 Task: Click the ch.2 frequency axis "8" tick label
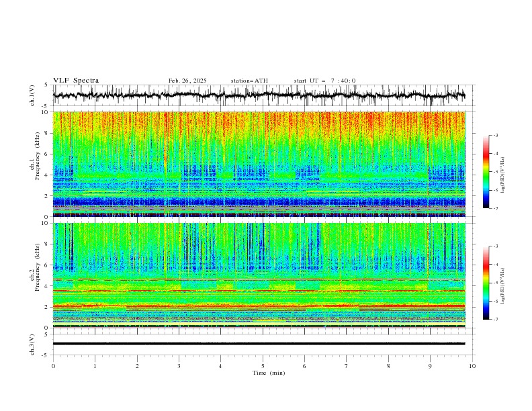[x=47, y=244]
